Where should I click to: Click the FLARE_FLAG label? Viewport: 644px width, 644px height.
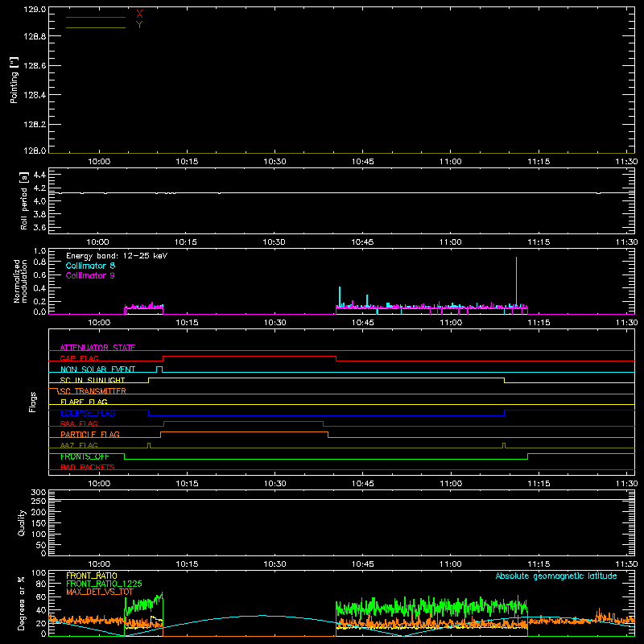[84, 402]
